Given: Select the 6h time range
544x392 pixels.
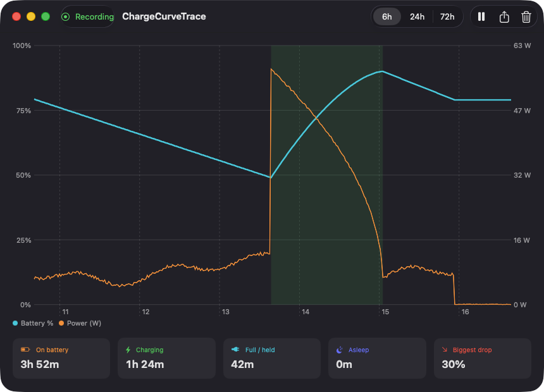Looking at the screenshot, I should (387, 16).
